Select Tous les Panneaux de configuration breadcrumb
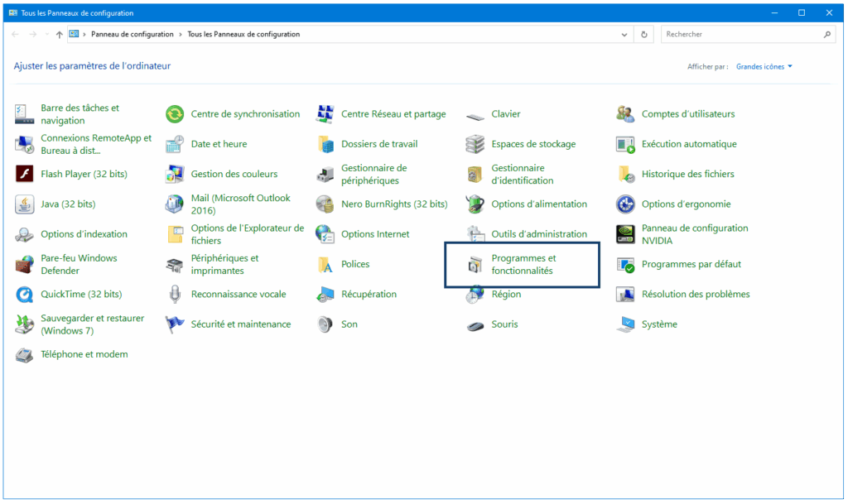 (x=243, y=35)
